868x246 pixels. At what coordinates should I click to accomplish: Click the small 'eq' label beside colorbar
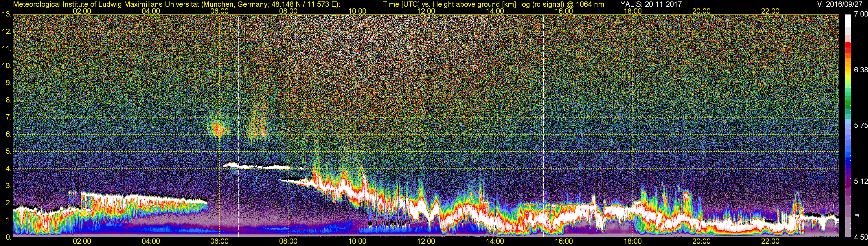coord(857,214)
